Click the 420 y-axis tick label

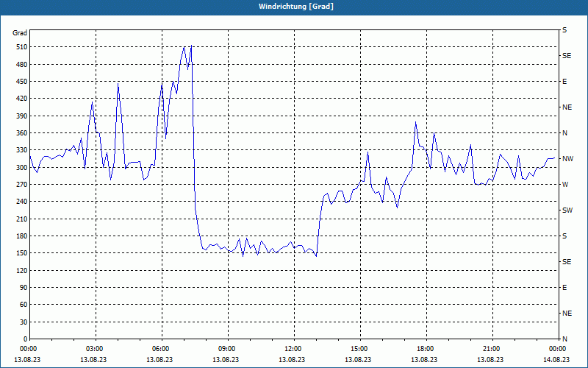21,99
